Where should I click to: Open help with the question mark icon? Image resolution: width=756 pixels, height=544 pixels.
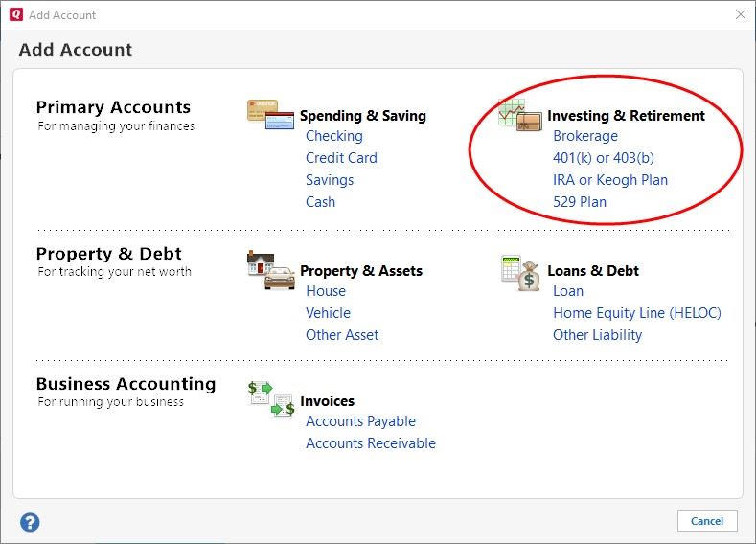point(30,522)
